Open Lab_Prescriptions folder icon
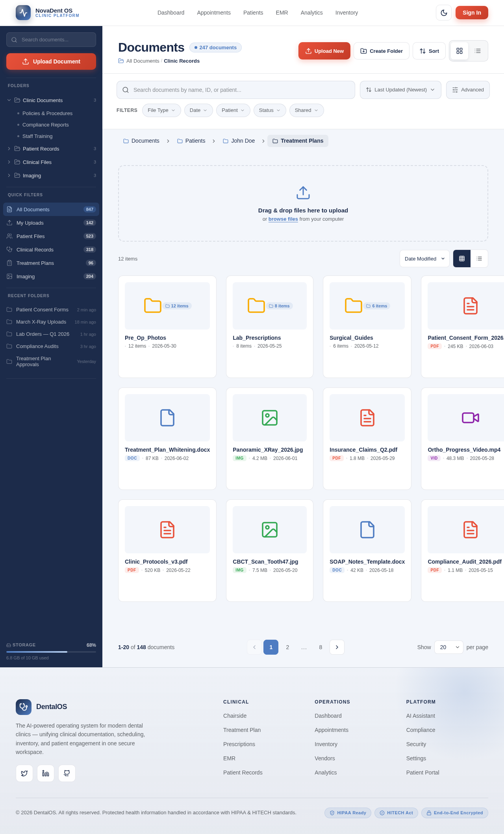Image resolution: width=504 pixels, height=834 pixels. point(256,305)
